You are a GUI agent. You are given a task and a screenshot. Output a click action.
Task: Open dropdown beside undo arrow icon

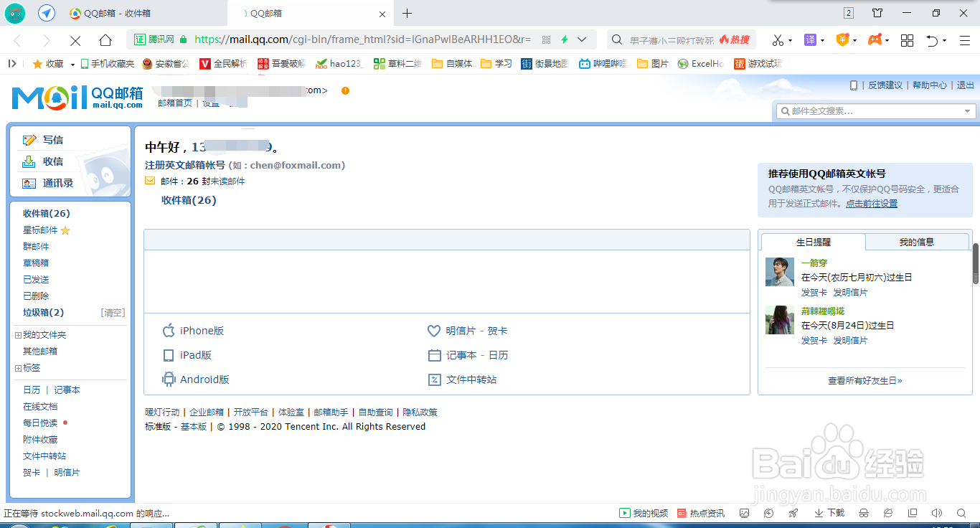[945, 41]
